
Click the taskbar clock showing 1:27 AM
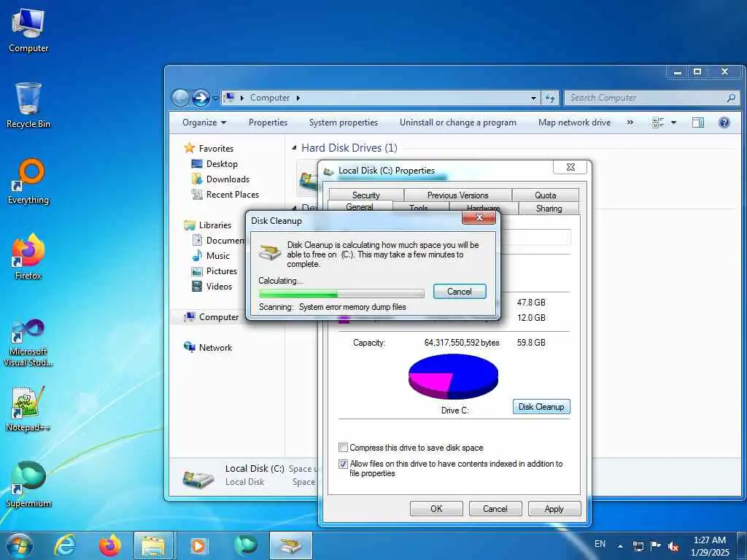pyautogui.click(x=710, y=546)
